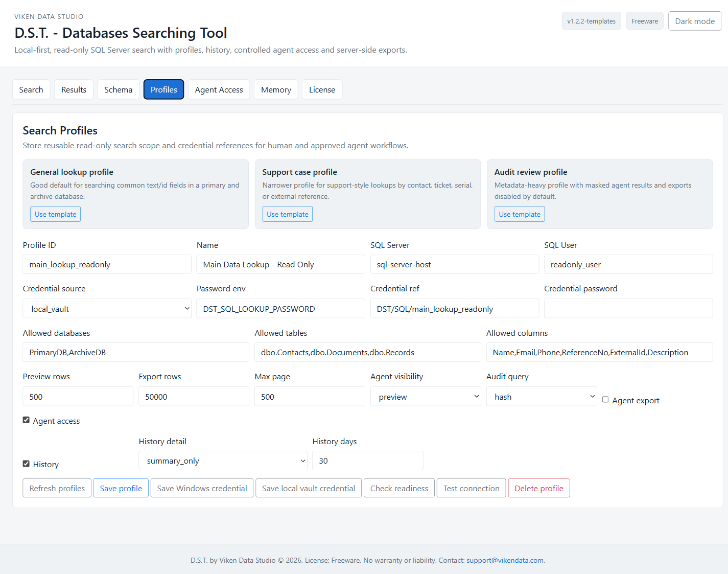Click the Search Profiles heading

coord(60,130)
